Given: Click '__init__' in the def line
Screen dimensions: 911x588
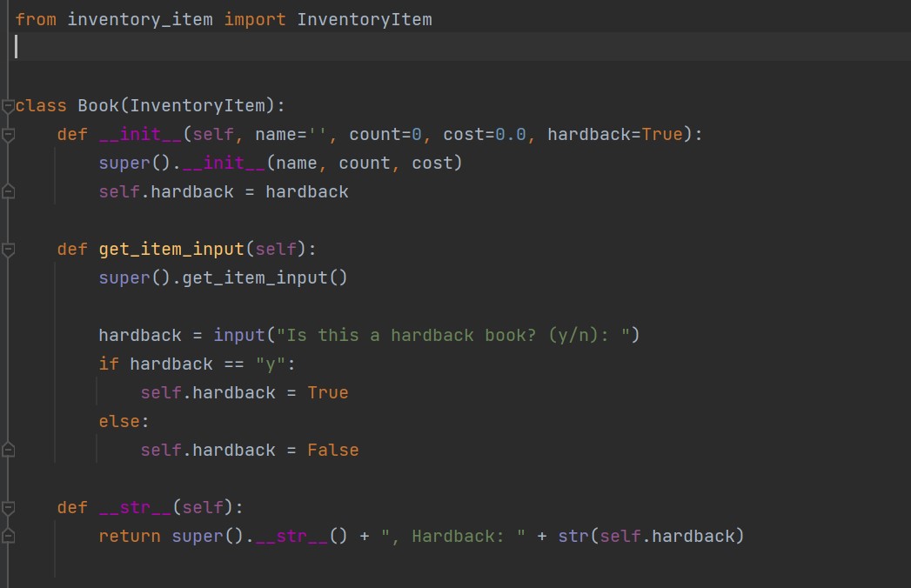Looking at the screenshot, I should point(141,134).
